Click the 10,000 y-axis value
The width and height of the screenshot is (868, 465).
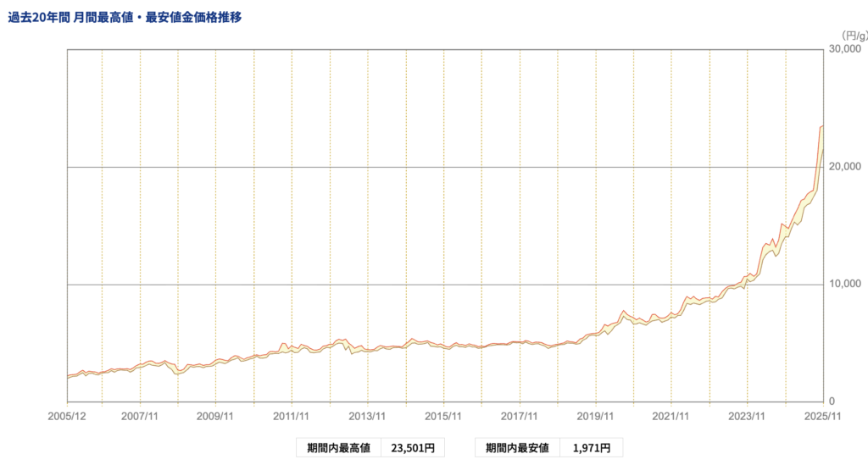(848, 284)
